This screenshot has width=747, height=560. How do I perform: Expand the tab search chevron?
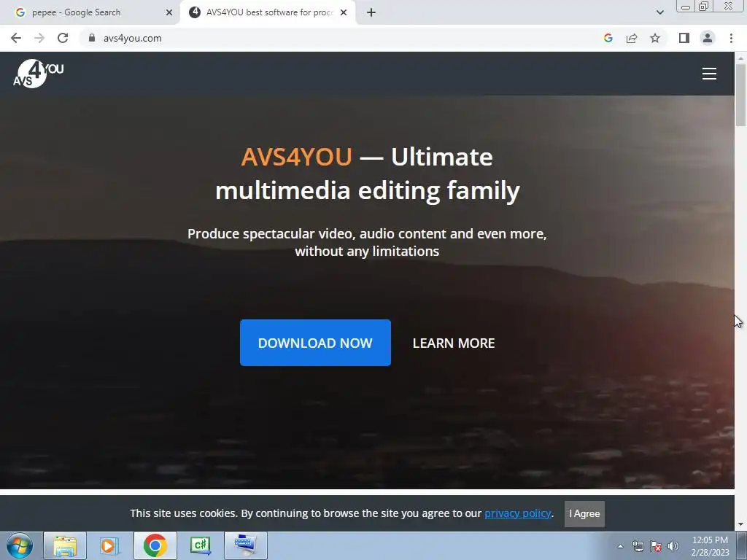(x=659, y=12)
